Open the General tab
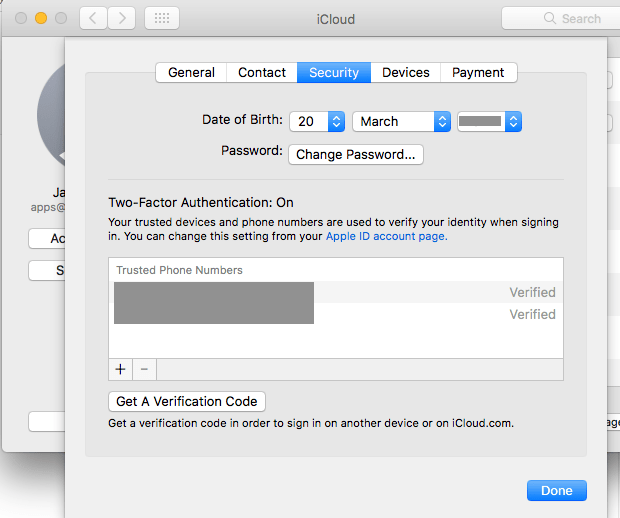Screen dimensions: 620x518 click(191, 72)
